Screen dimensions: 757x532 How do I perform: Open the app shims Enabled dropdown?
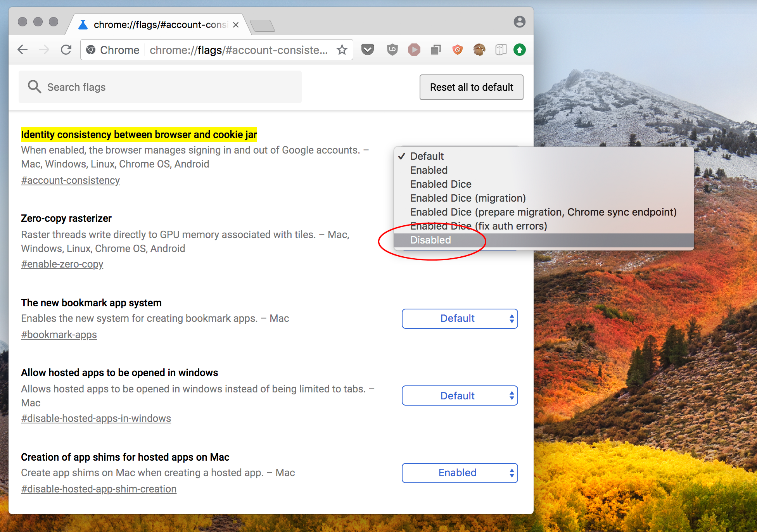(x=460, y=473)
